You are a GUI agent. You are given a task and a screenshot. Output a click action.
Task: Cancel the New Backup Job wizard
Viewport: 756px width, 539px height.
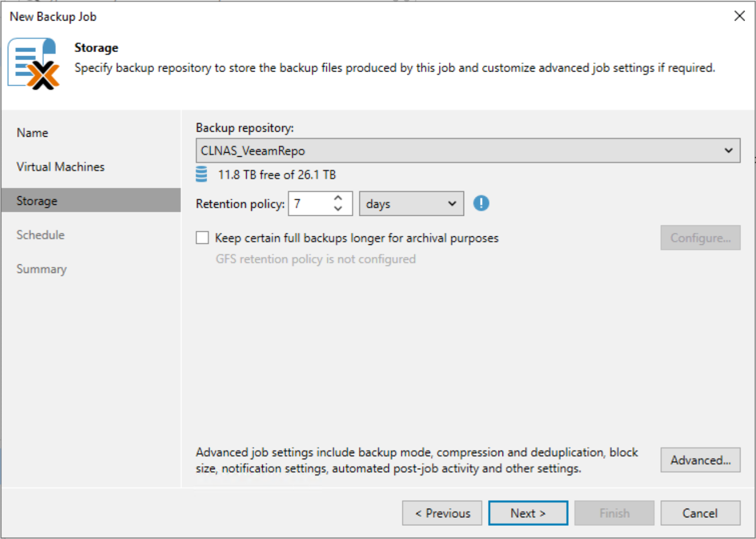click(x=700, y=513)
